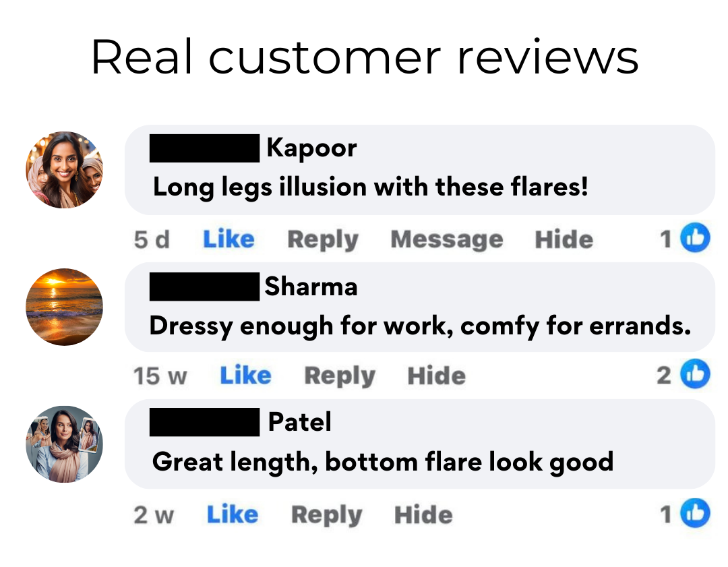728x567 pixels.
Task: Hide Kapoor's comment
Action: 564,239
